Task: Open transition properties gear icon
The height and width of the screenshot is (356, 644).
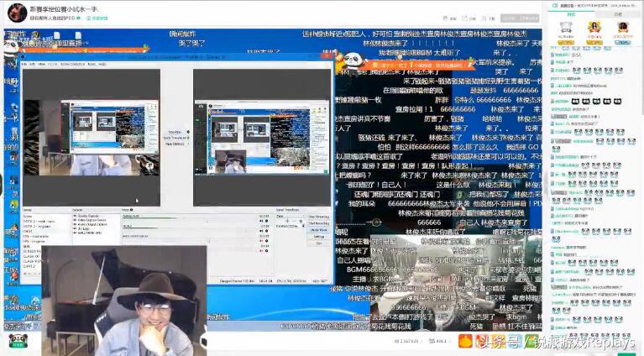Action: [301, 221]
